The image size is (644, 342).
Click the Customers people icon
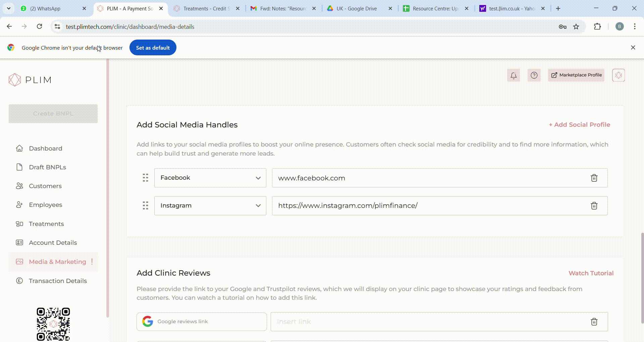(x=19, y=186)
